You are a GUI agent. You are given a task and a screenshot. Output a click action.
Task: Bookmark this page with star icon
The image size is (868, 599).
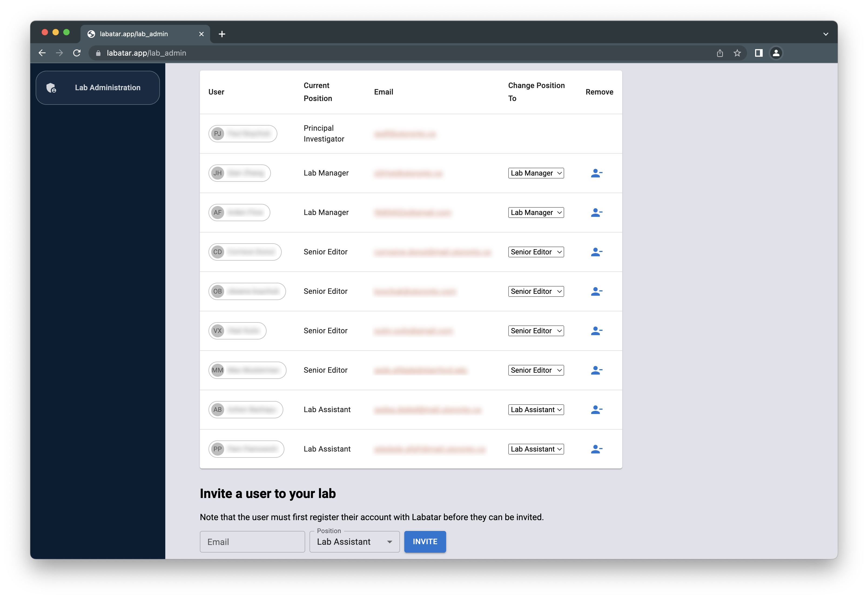click(x=737, y=53)
